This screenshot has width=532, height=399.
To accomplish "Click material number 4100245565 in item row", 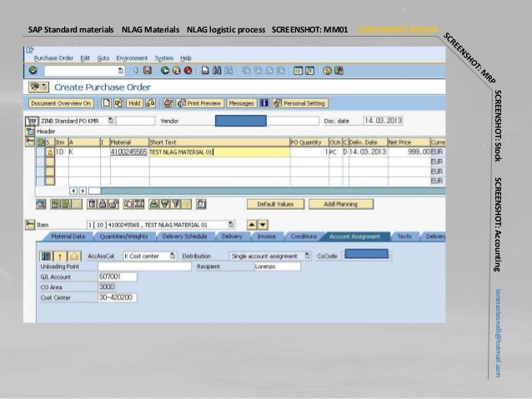I will 129,152.
